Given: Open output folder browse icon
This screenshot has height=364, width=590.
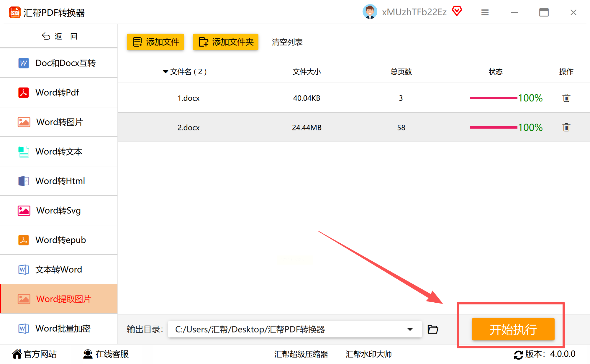Looking at the screenshot, I should 433,329.
